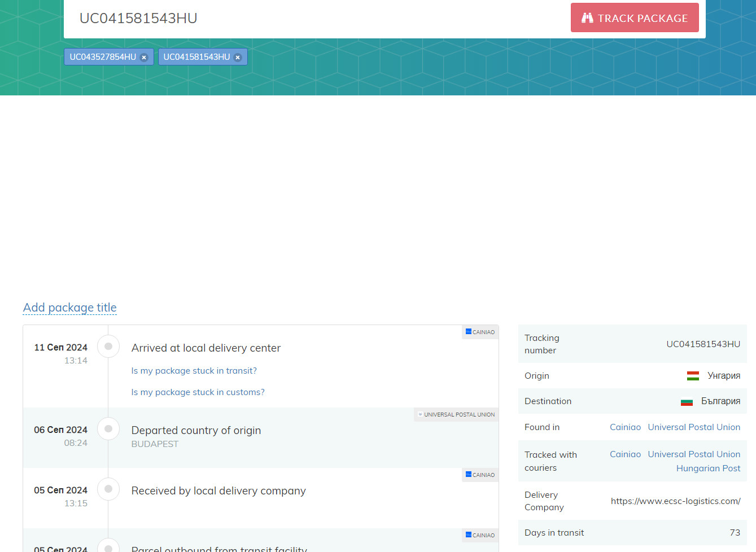Click the tracking number input field

[316, 19]
